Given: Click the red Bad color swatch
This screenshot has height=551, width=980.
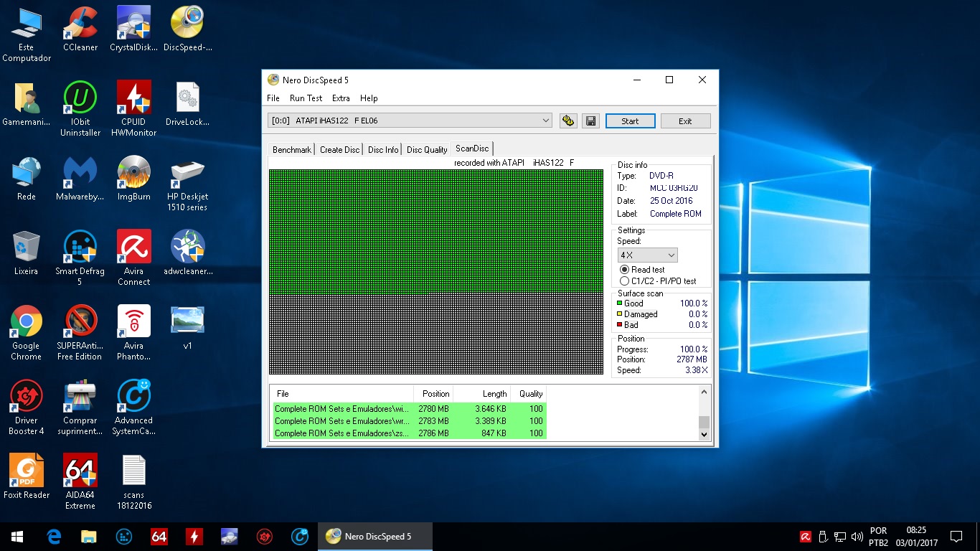Looking at the screenshot, I should tap(620, 325).
